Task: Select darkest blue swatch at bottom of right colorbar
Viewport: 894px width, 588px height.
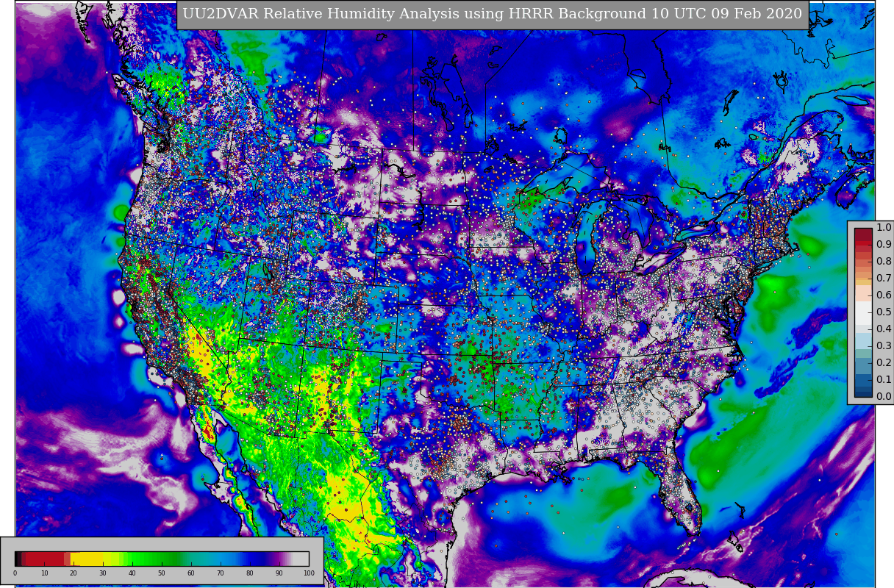Action: (863, 394)
